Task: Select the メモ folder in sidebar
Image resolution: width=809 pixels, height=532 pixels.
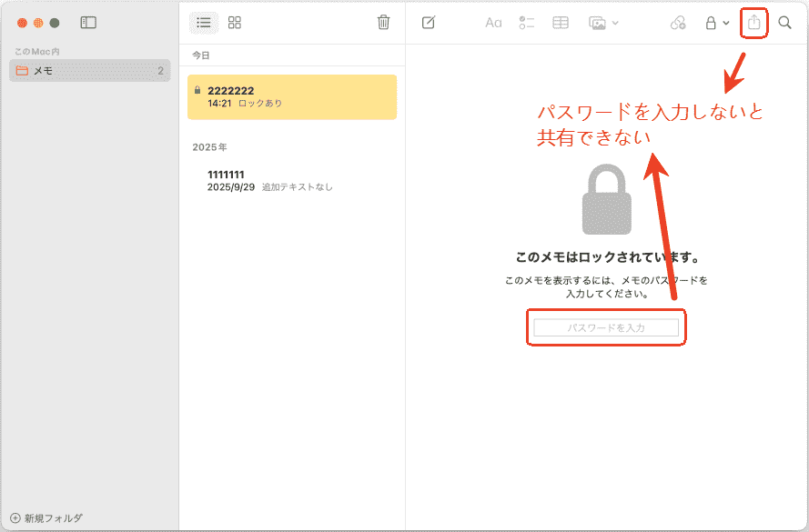Action: coord(89,71)
